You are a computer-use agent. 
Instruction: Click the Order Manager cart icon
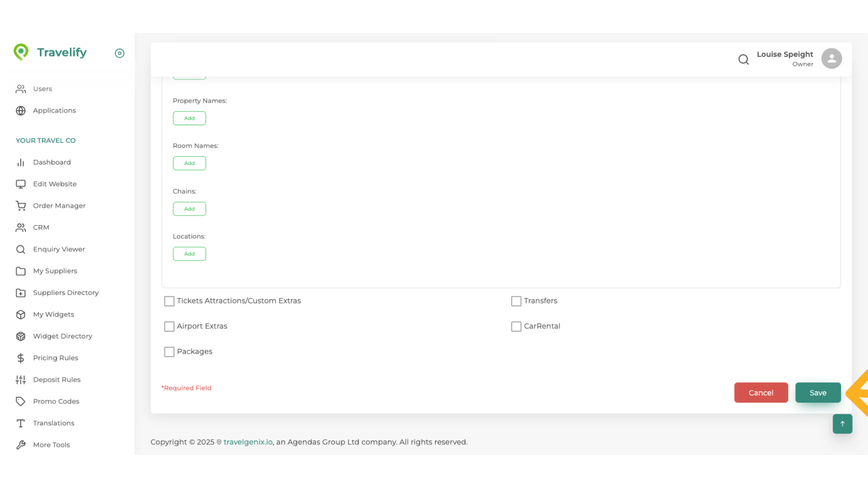pos(21,206)
